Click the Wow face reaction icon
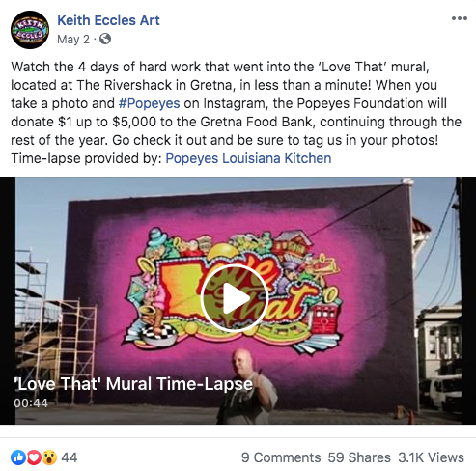 point(49,457)
